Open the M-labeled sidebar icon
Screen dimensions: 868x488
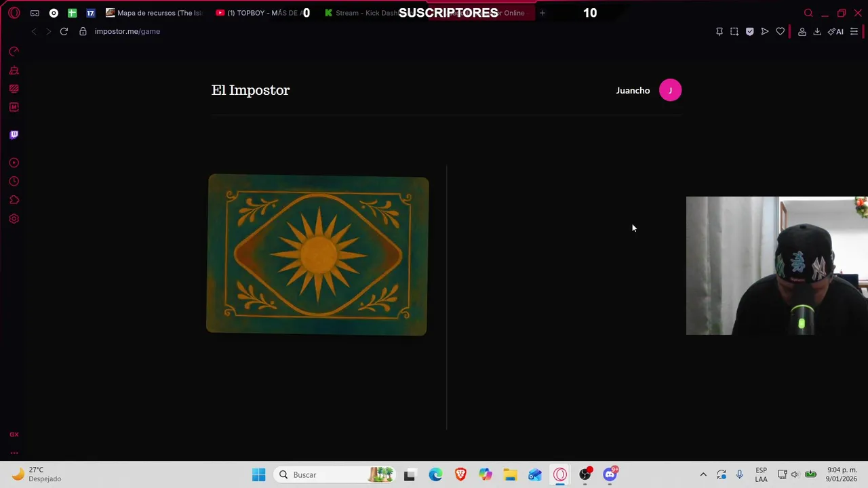coord(14,107)
